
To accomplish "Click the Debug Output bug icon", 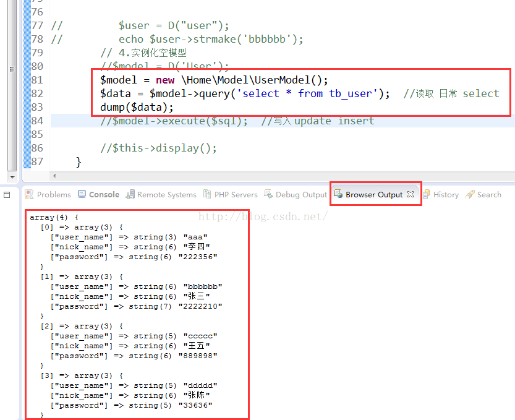I will coord(268,194).
